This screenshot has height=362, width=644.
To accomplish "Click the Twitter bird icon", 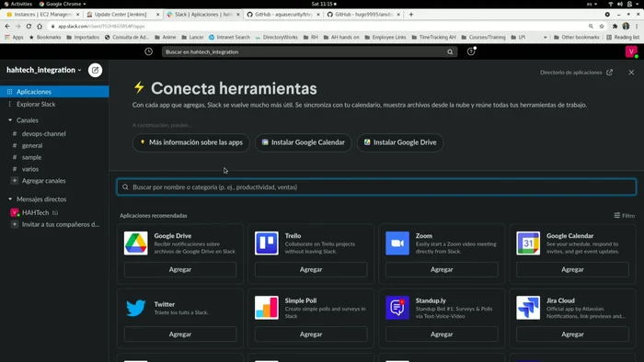I will coord(136,308).
